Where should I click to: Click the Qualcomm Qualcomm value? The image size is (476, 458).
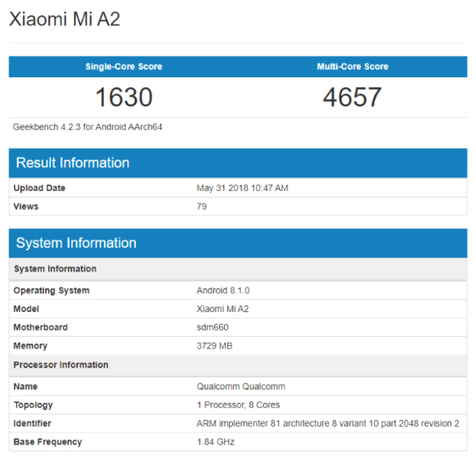pyautogui.click(x=241, y=387)
